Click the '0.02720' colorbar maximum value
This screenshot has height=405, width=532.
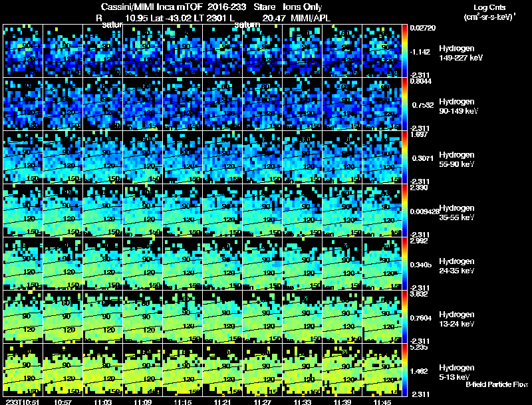[422, 28]
